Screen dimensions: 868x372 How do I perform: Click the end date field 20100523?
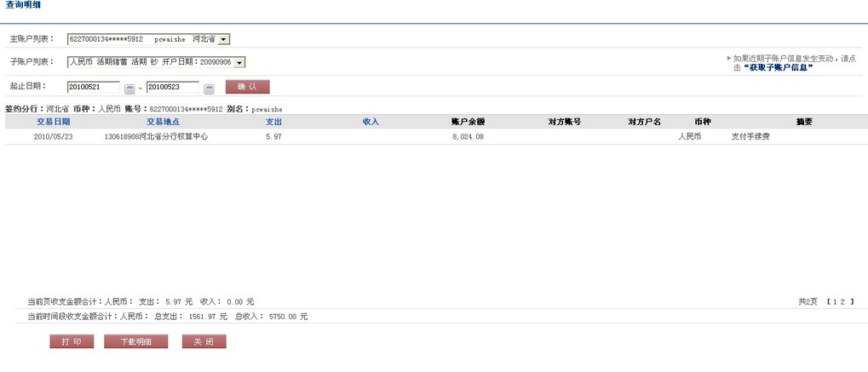pos(173,87)
